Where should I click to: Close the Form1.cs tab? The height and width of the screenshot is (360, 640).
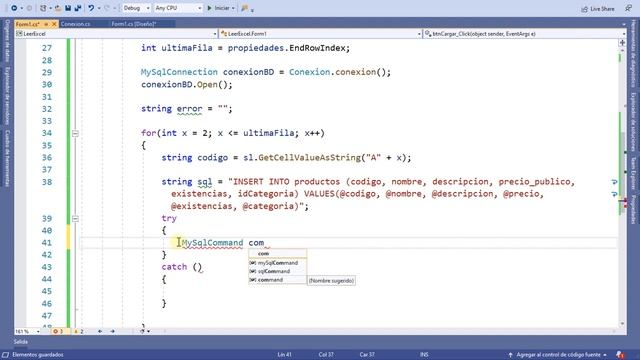coord(54,24)
